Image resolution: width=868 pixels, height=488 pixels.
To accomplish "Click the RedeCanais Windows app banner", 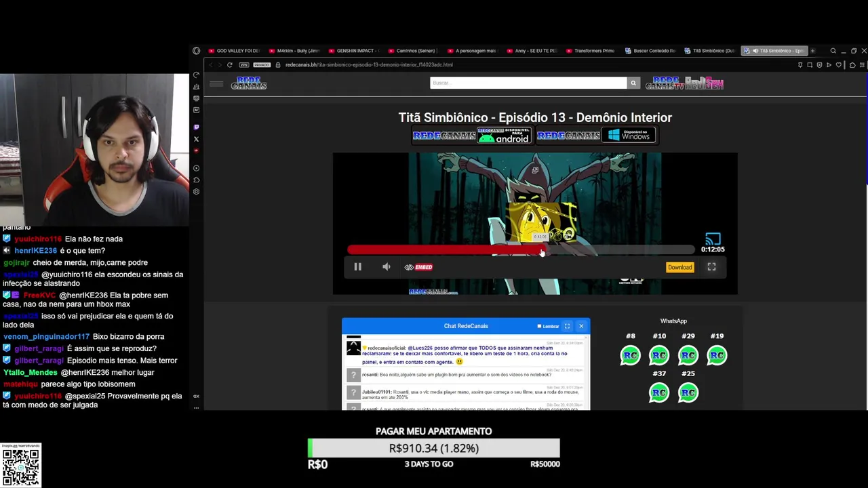I will (596, 136).
